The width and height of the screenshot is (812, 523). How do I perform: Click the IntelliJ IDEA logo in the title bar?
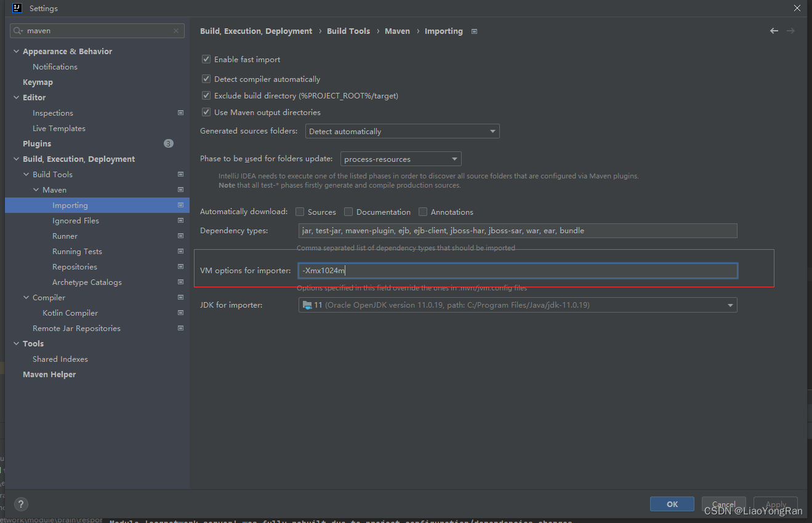(x=17, y=9)
